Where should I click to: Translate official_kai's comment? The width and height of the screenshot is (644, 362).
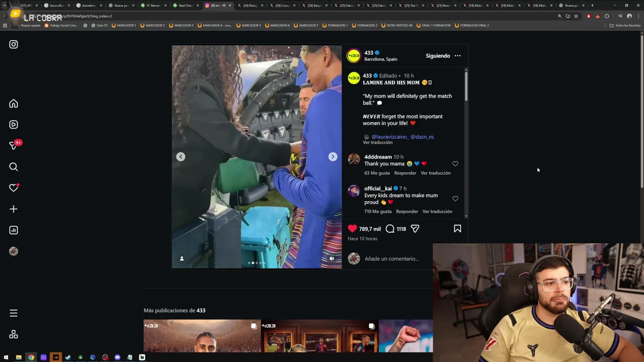pyautogui.click(x=437, y=212)
